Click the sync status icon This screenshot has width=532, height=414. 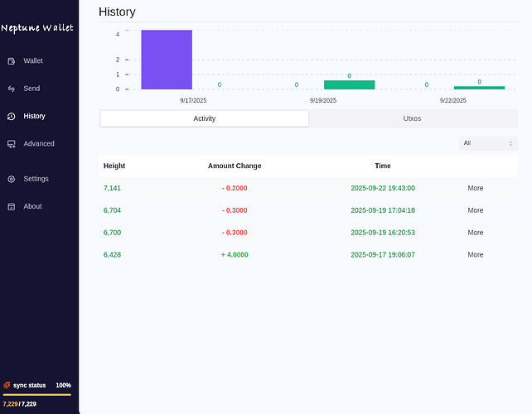[x=7, y=385]
